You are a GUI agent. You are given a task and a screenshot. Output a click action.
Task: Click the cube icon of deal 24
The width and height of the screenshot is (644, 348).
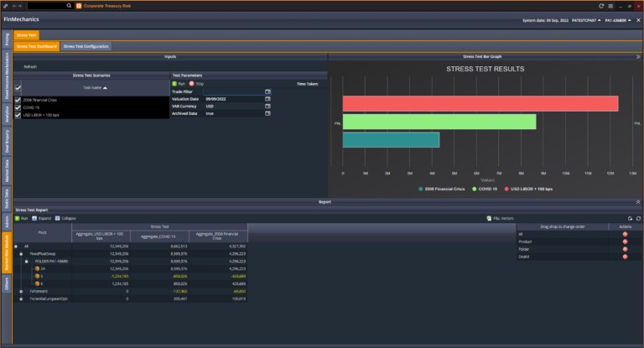37,268
